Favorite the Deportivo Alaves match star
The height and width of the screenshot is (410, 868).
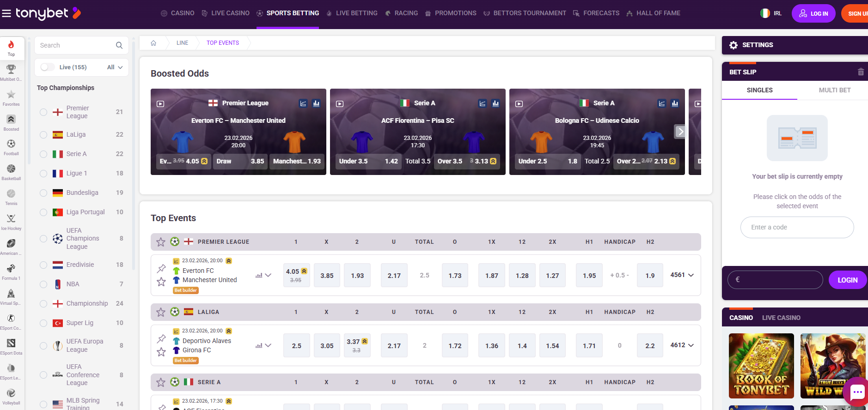[x=161, y=352]
